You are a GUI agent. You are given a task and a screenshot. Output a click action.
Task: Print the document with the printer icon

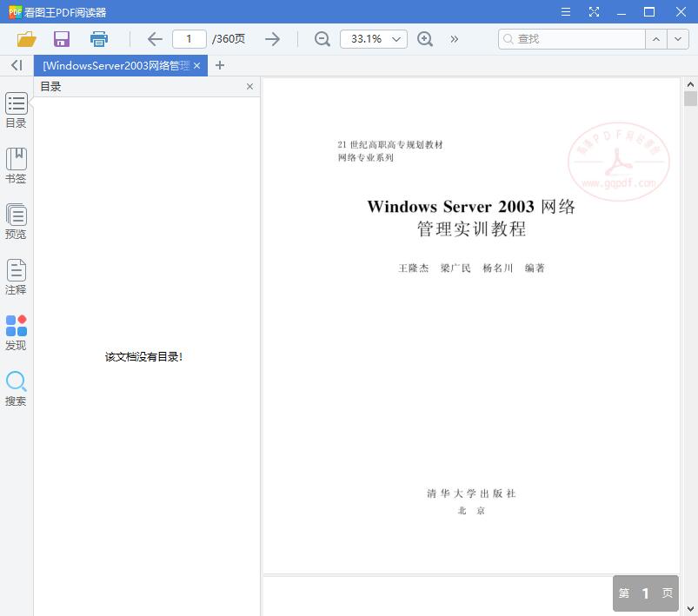[x=99, y=39]
